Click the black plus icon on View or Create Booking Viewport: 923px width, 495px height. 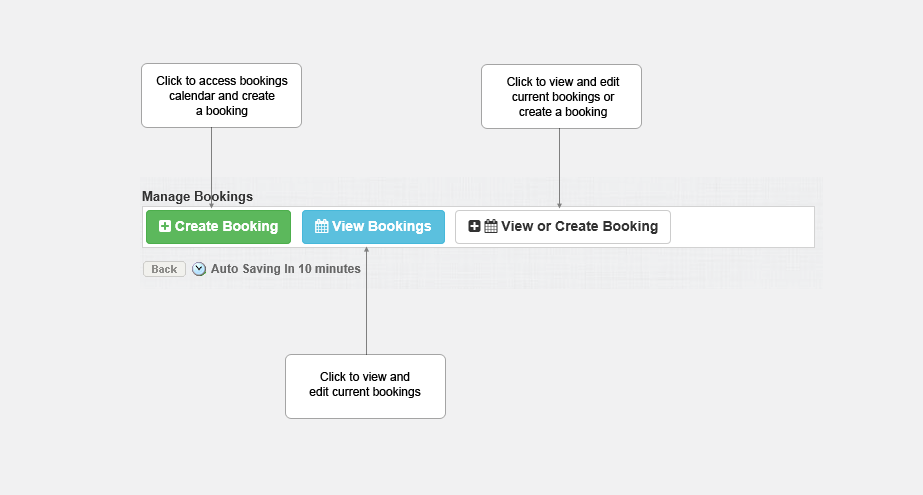coord(474,226)
